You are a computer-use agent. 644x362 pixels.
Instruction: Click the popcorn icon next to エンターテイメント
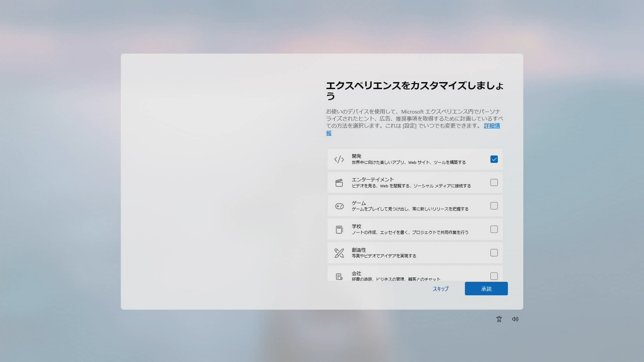click(339, 182)
